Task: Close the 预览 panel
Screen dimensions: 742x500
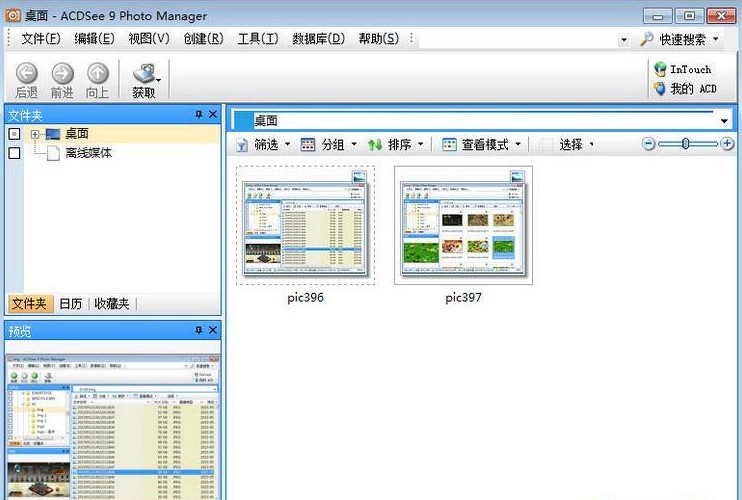Action: click(x=213, y=330)
